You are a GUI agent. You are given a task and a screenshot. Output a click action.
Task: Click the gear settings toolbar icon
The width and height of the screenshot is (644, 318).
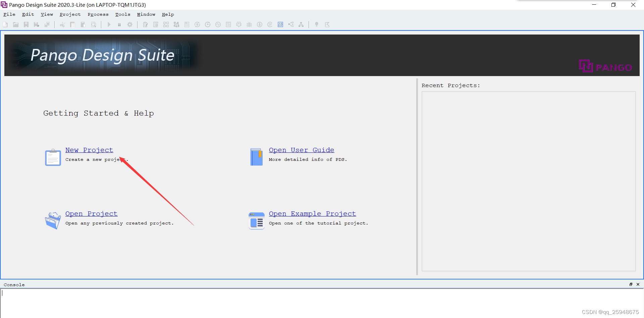click(x=130, y=24)
